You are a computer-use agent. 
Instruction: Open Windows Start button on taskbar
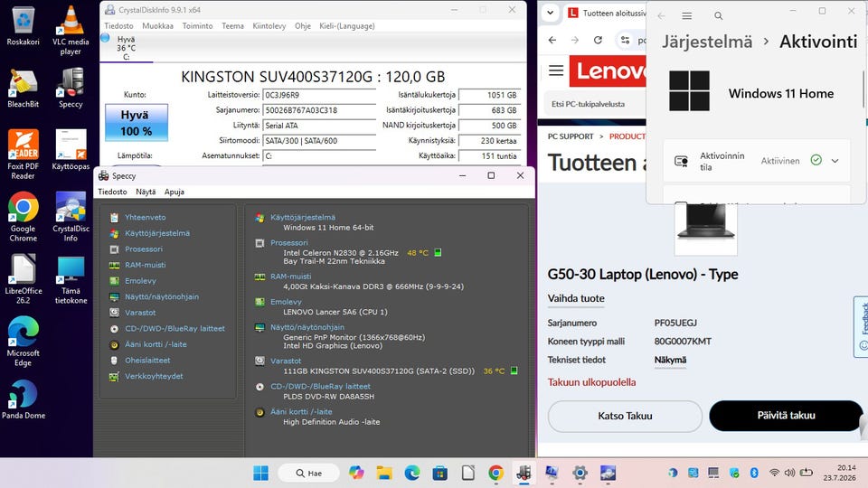pyautogui.click(x=260, y=473)
